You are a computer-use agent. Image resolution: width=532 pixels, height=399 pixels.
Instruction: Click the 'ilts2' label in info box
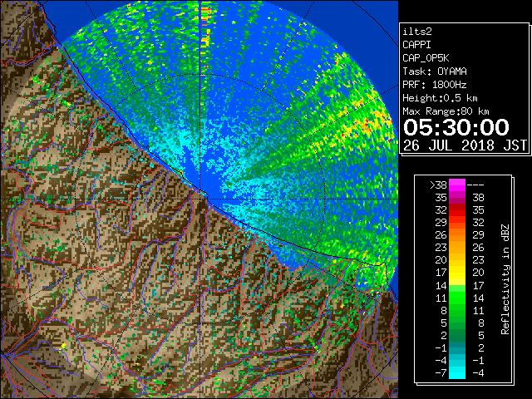pyautogui.click(x=417, y=32)
